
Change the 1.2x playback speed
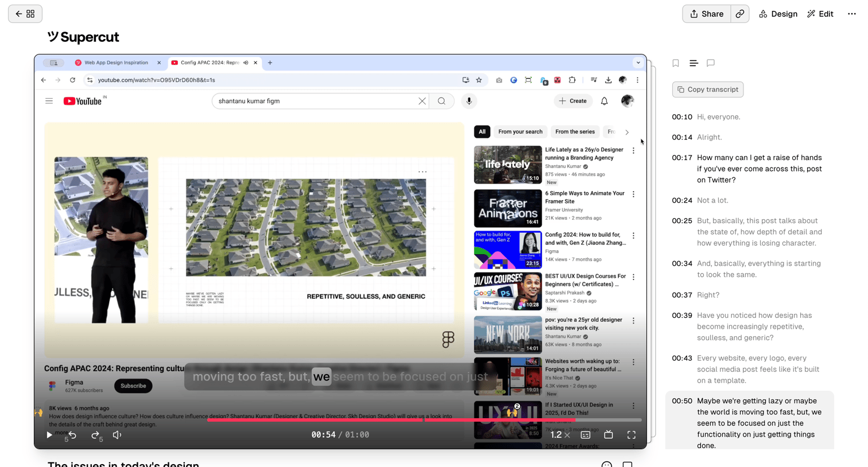560,435
